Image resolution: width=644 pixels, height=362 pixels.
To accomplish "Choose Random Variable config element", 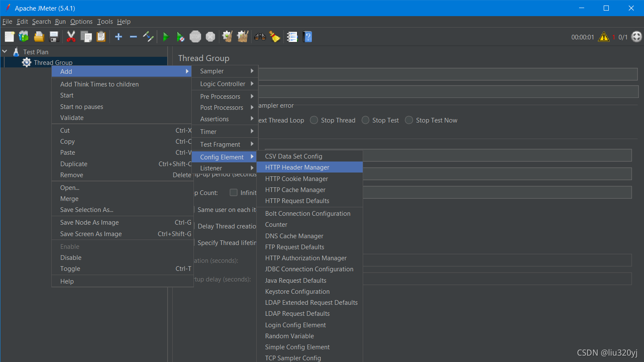I will point(310,336).
